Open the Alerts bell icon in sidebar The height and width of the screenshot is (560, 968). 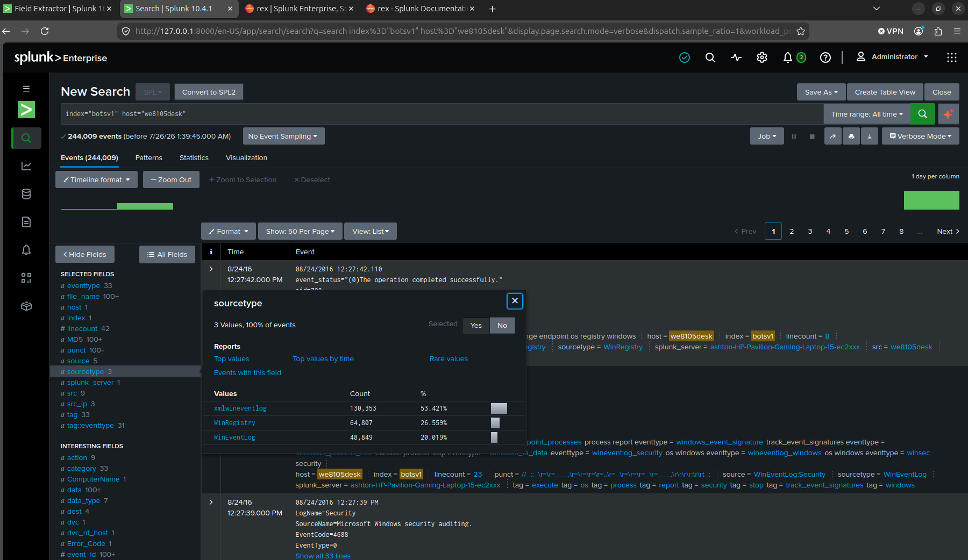coord(26,250)
